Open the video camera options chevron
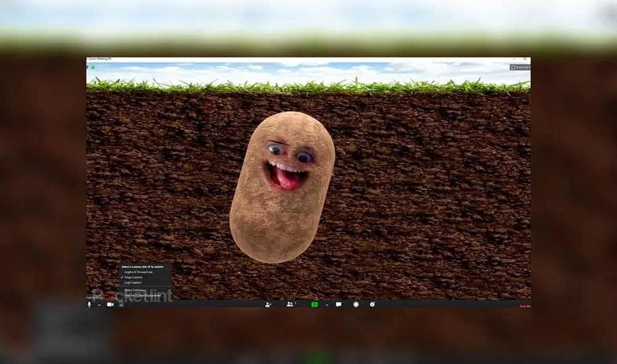 [120, 305]
